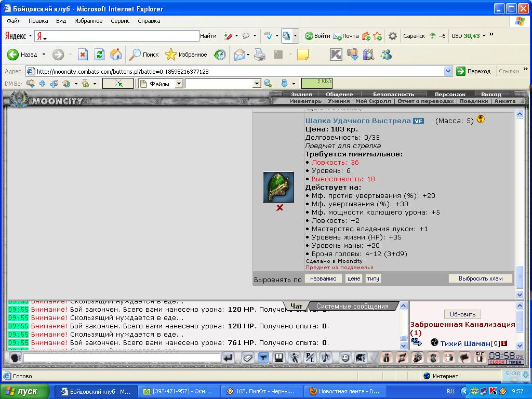Image resolution: width=532 pixels, height=399 pixels.
Task: Click the Переход go button
Action: (474, 71)
